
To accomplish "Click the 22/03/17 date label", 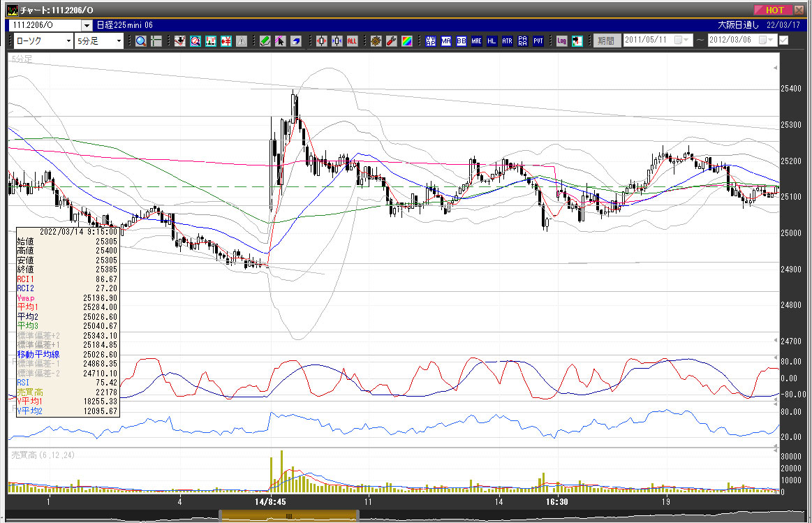I will click(783, 25).
